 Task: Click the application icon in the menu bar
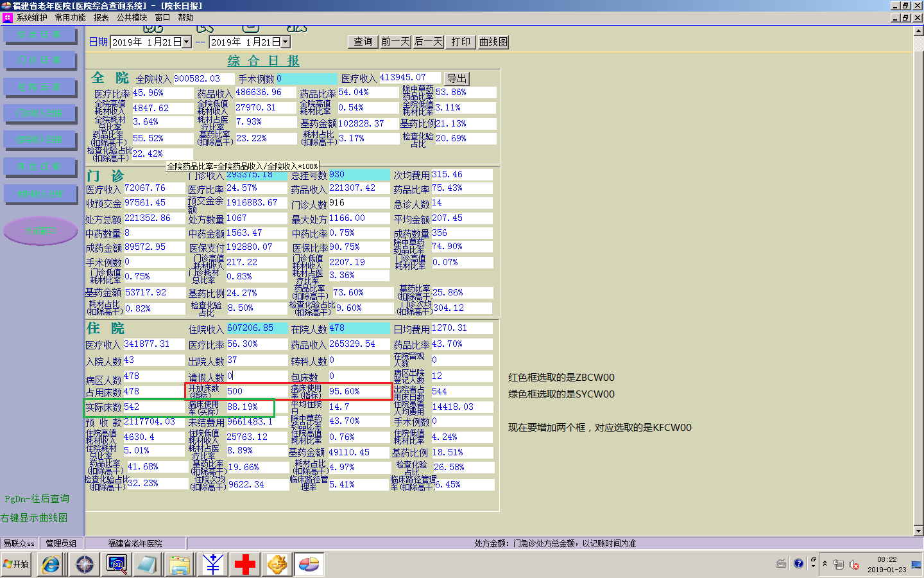coord(7,18)
